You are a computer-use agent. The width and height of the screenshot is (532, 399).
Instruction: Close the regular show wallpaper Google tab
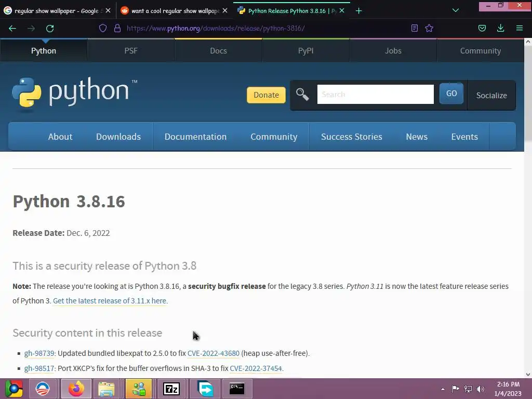tap(108, 10)
